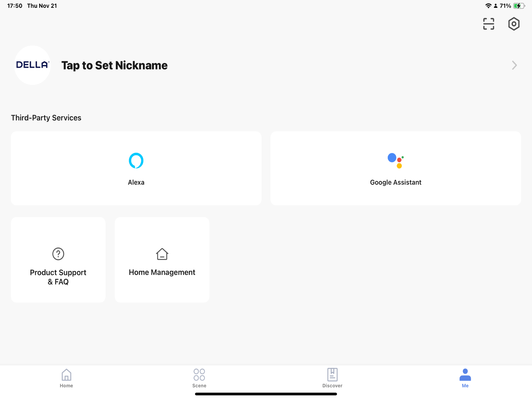Image resolution: width=532 pixels, height=399 pixels.
Task: Tap the Wi-Fi status icon
Action: pyautogui.click(x=488, y=6)
